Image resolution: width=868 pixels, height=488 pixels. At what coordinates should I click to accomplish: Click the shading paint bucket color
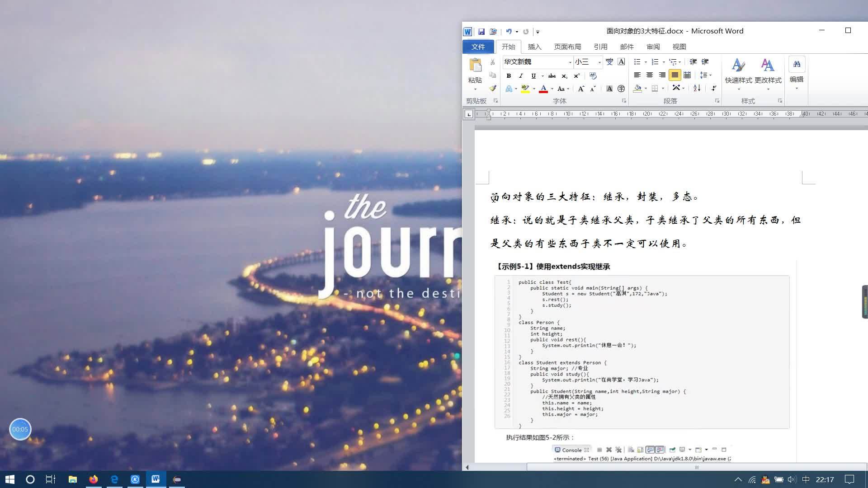(x=637, y=88)
